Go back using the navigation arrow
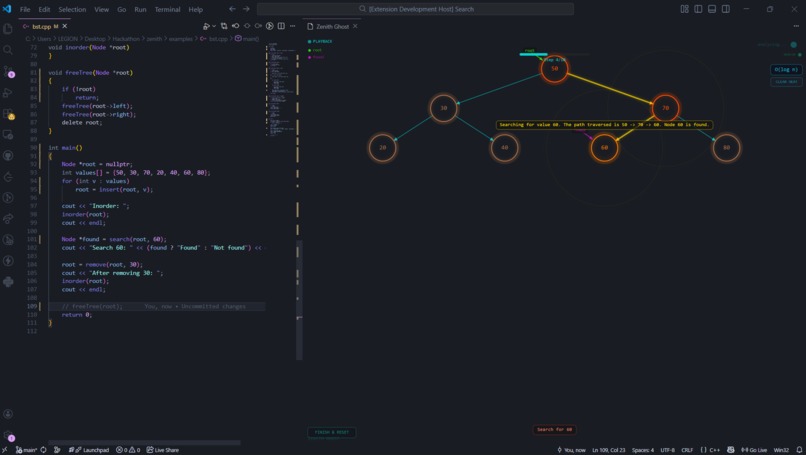The height and width of the screenshot is (455, 806). (232, 9)
